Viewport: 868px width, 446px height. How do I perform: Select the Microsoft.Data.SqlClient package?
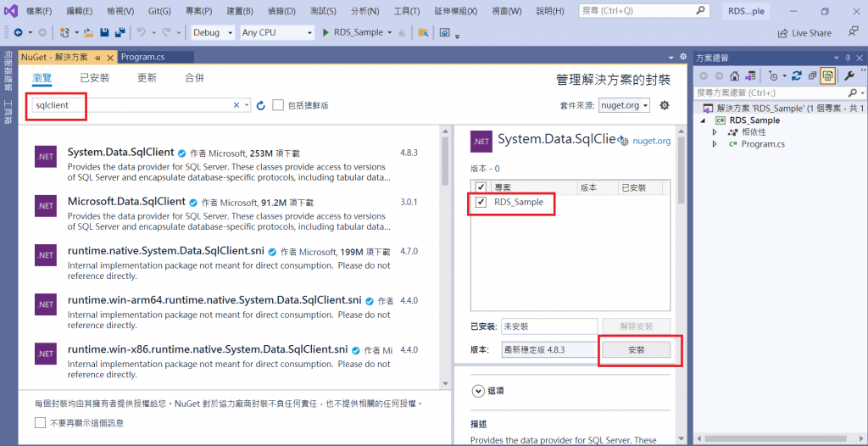[229, 214]
